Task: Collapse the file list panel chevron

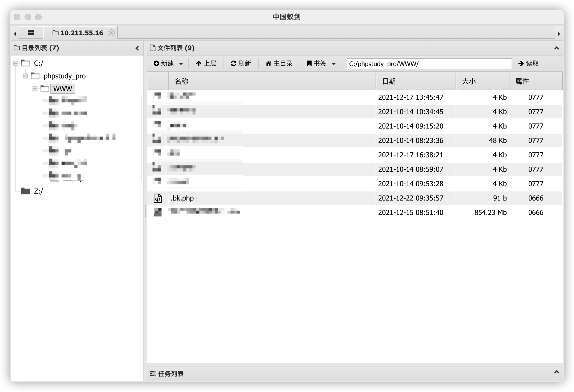Action: coord(556,48)
